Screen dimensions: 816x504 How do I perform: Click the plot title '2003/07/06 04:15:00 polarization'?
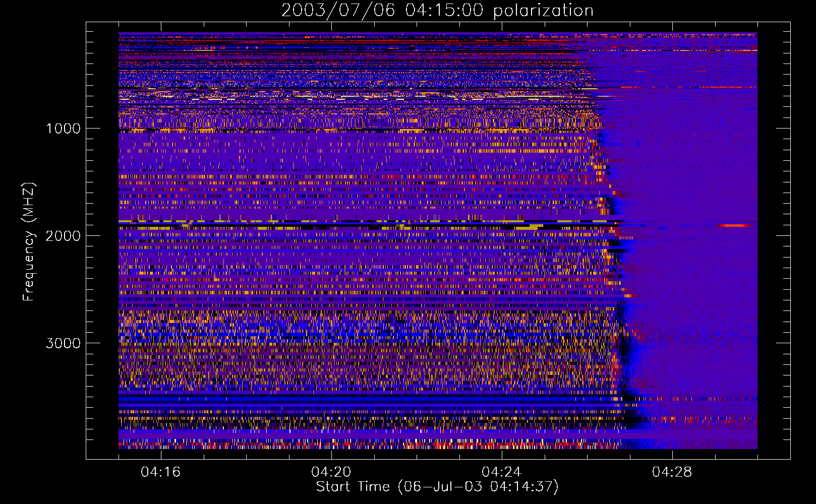point(437,10)
